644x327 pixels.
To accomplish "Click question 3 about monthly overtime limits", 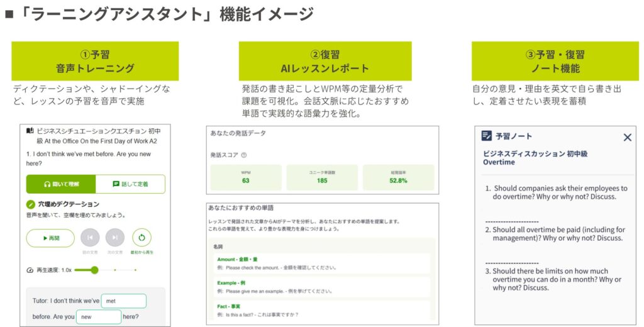I will 553,279.
